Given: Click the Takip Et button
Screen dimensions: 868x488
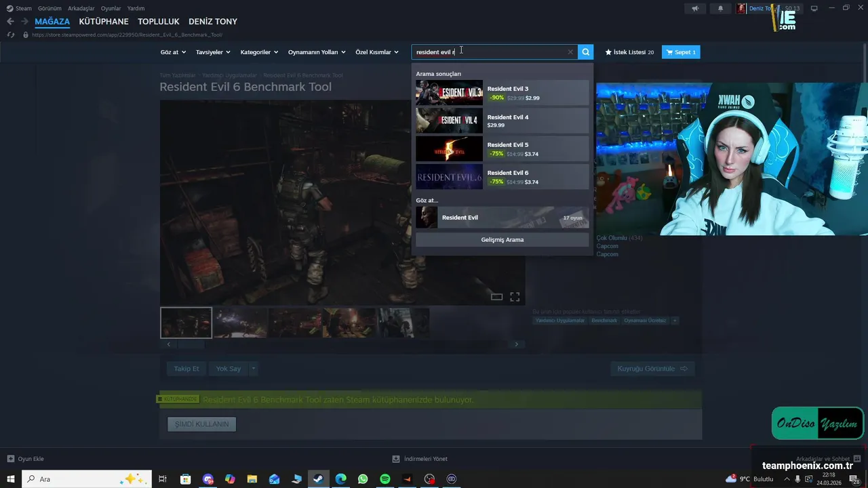Looking at the screenshot, I should 186,369.
